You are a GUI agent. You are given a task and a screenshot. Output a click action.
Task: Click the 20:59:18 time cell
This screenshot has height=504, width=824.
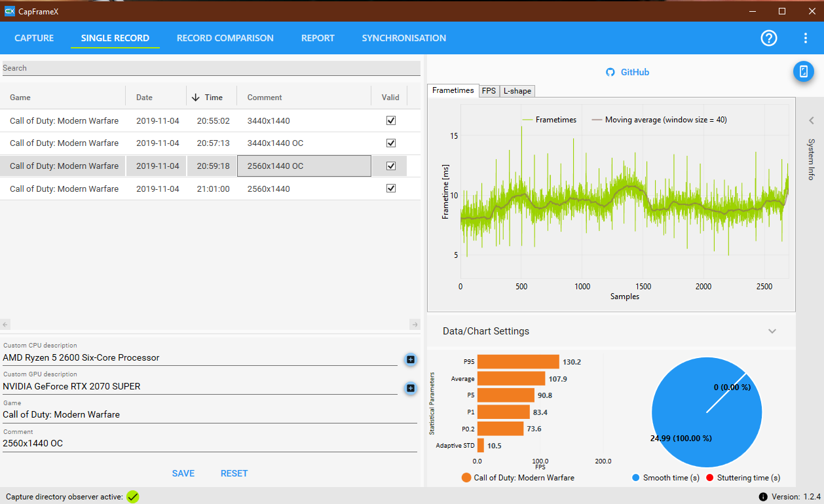pyautogui.click(x=213, y=166)
